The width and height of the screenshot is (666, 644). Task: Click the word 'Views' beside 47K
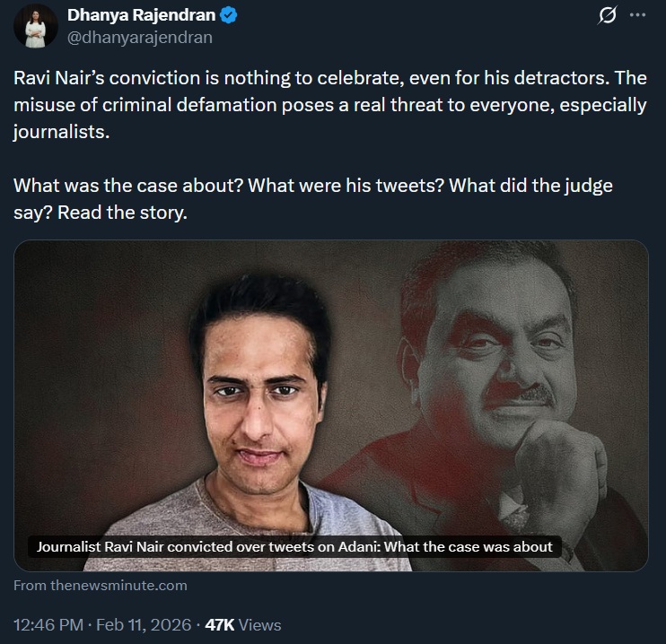pyautogui.click(x=260, y=624)
